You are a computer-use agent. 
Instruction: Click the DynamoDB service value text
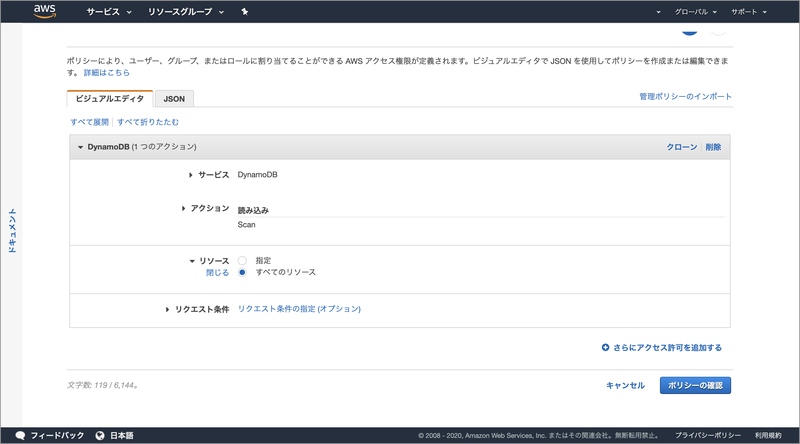(258, 175)
